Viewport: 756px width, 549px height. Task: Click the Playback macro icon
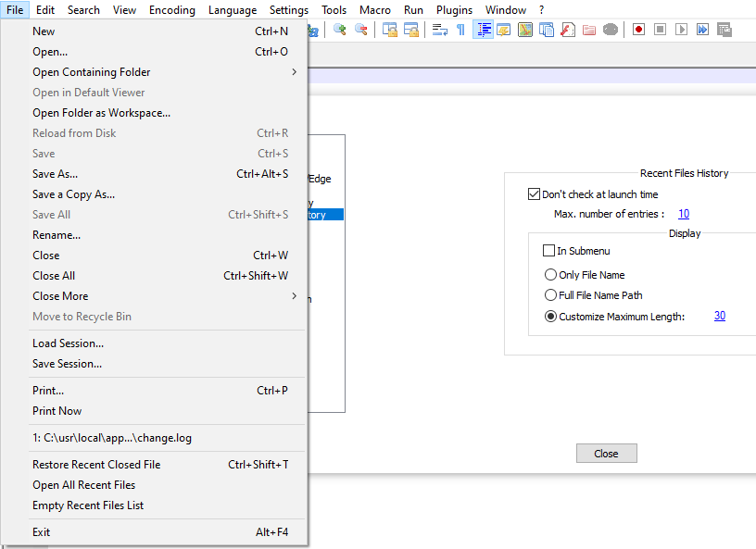pyautogui.click(x=681, y=30)
